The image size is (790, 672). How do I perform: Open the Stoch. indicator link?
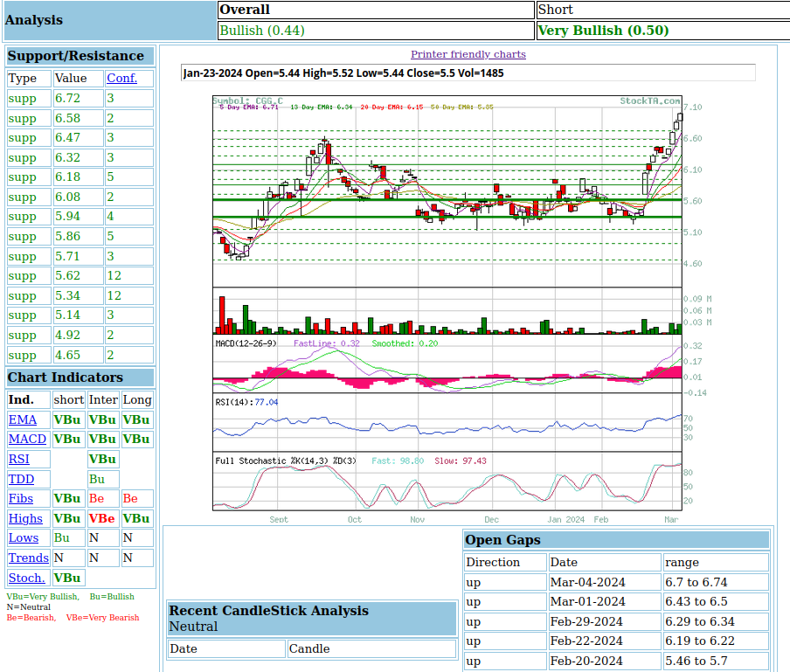[x=27, y=578]
